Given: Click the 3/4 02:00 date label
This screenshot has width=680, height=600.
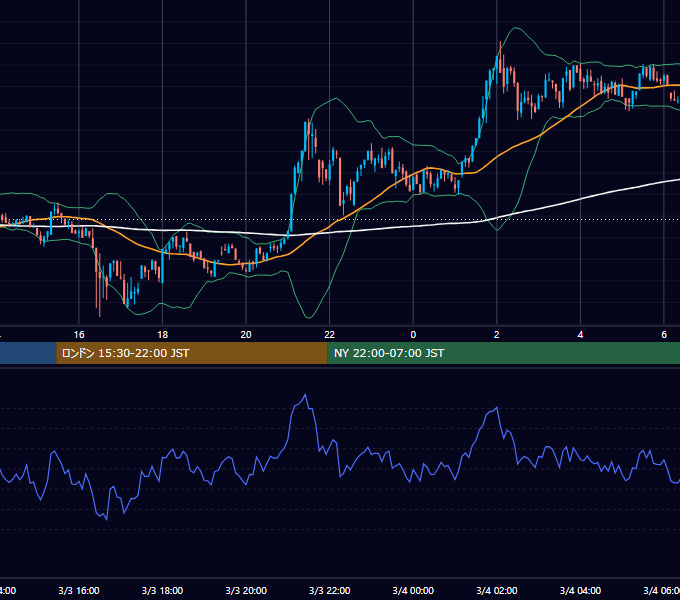Looking at the screenshot, I should pos(497,590).
